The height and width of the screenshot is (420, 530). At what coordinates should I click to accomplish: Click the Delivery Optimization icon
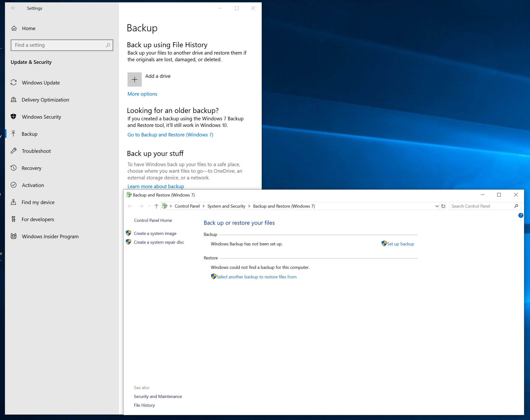click(14, 99)
